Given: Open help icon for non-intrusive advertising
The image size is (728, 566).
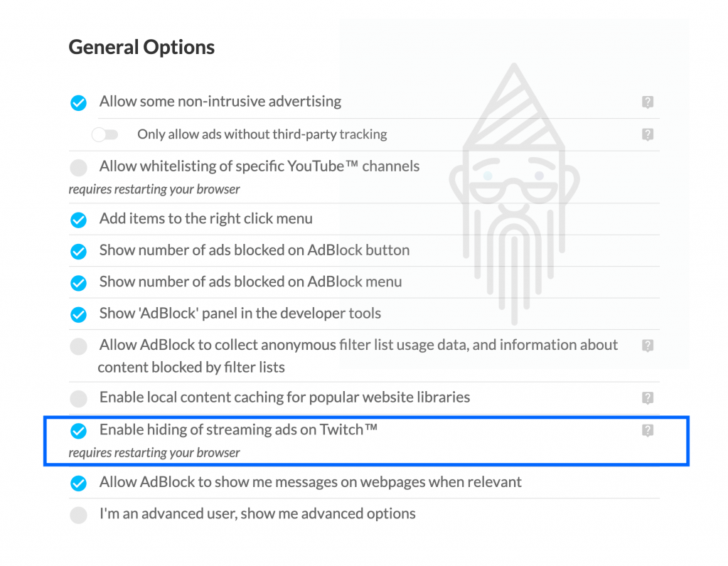Looking at the screenshot, I should pos(648,102).
